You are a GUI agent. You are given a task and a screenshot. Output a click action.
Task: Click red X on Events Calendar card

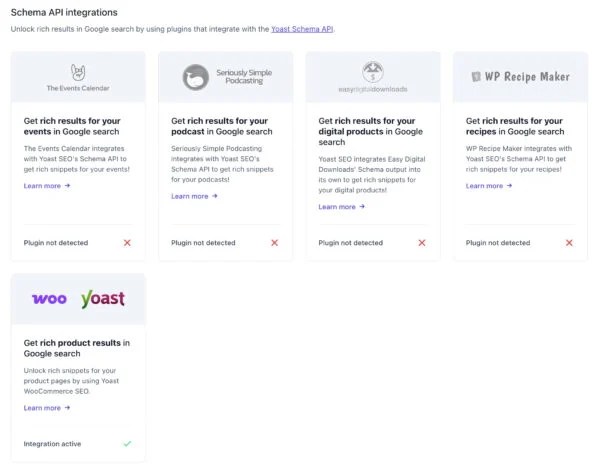pos(127,243)
